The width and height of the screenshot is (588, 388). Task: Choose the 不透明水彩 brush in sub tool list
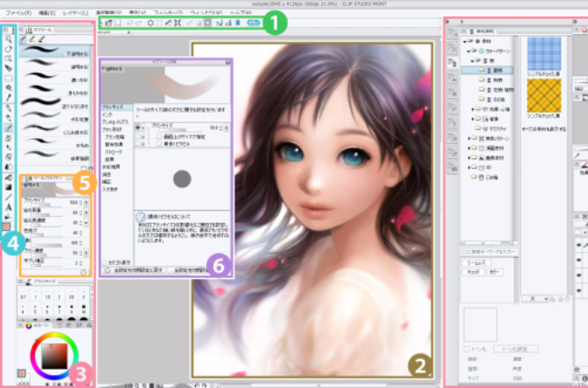tap(55, 52)
